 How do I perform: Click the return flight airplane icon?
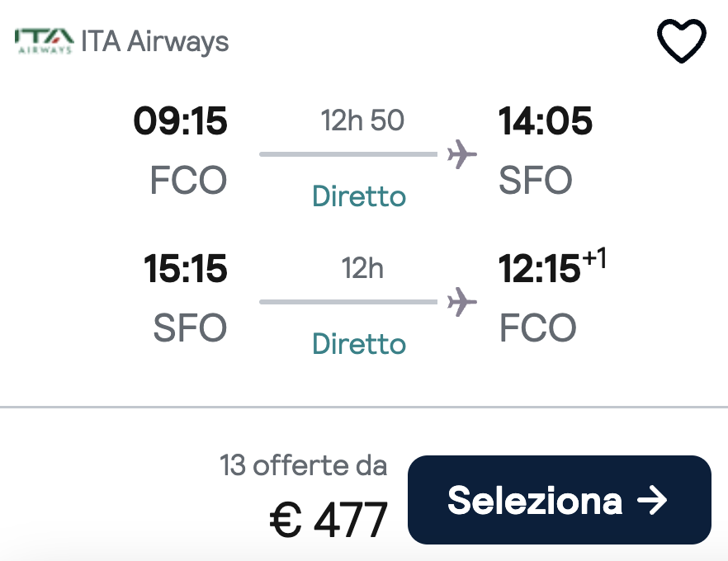pyautogui.click(x=461, y=302)
